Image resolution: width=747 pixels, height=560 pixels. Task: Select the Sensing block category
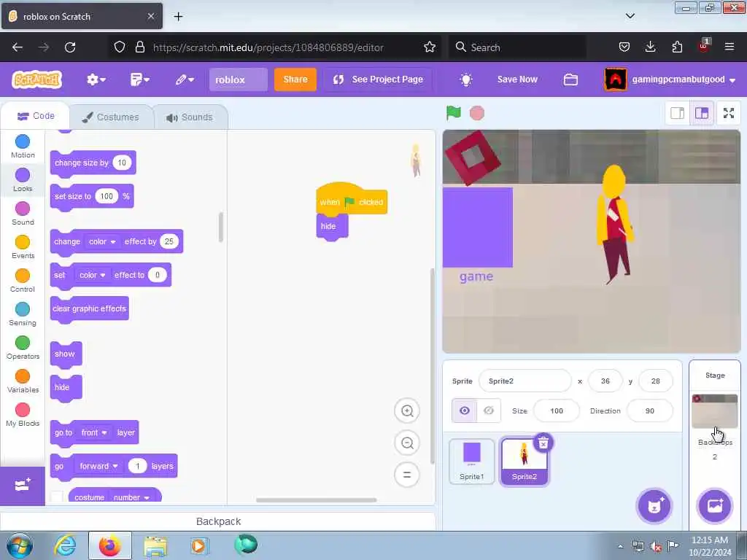tap(23, 314)
